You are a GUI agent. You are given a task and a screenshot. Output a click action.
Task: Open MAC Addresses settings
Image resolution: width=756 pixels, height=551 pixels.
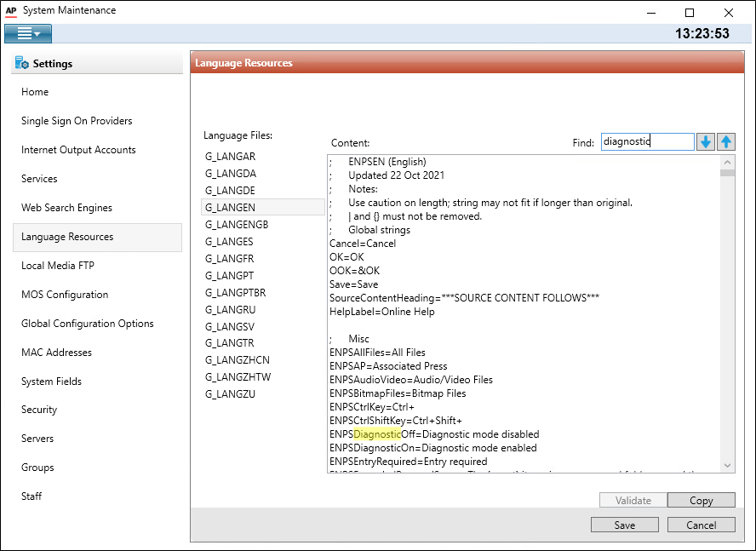[x=56, y=353]
